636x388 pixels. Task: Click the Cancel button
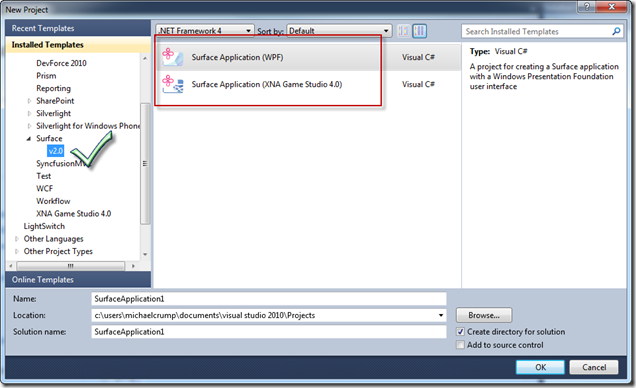(594, 367)
